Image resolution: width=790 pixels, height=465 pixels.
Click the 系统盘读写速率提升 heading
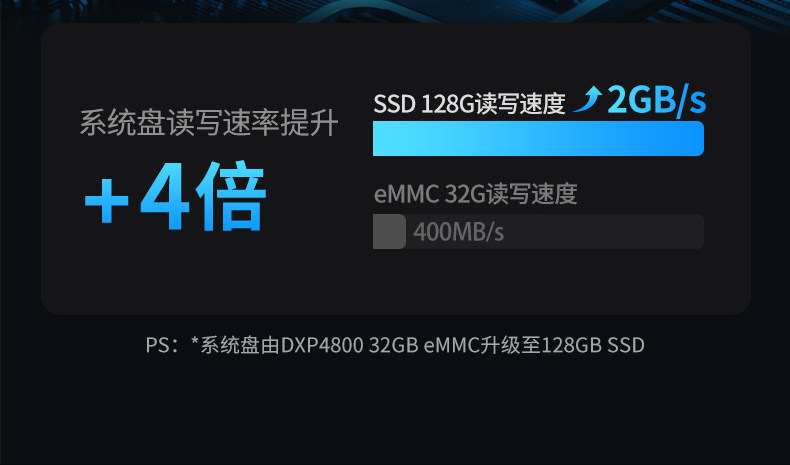point(209,122)
